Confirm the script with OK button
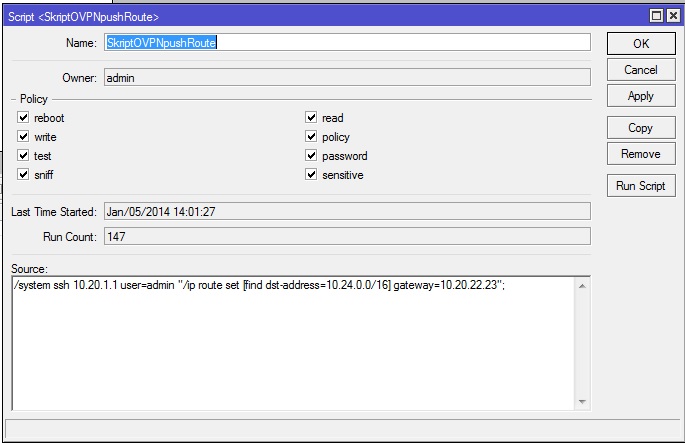The height and width of the screenshot is (443, 685). 641,44
